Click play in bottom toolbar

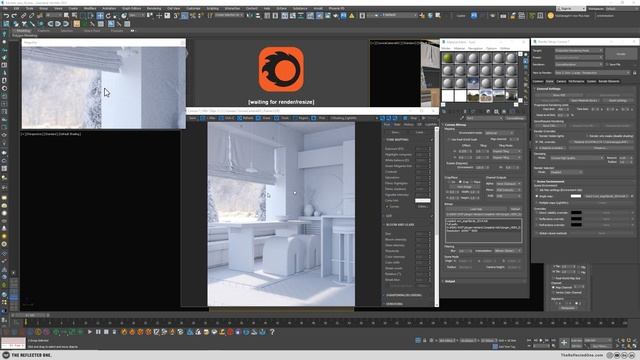coord(90,332)
